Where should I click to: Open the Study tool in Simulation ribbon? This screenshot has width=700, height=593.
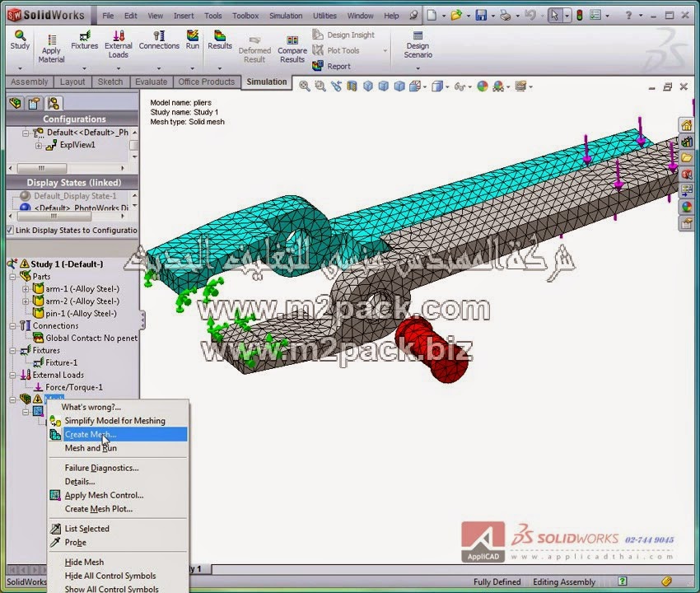pyautogui.click(x=20, y=40)
